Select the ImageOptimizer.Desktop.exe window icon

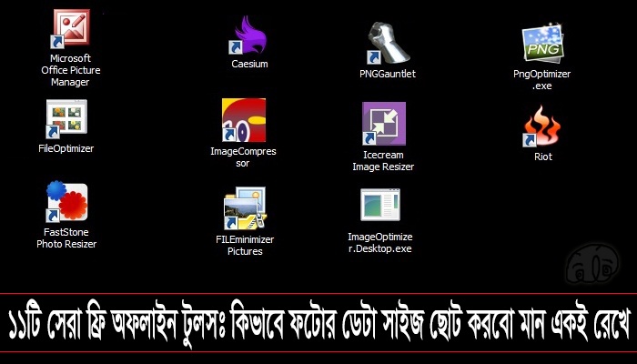pos(380,205)
